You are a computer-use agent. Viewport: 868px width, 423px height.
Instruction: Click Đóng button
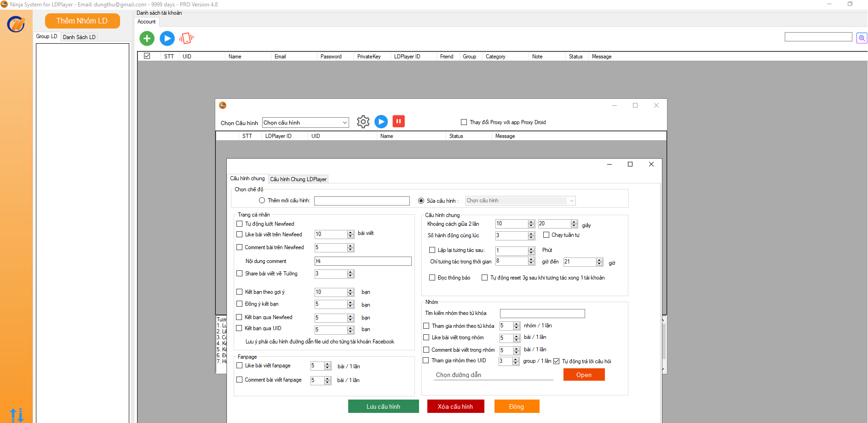pos(517,406)
